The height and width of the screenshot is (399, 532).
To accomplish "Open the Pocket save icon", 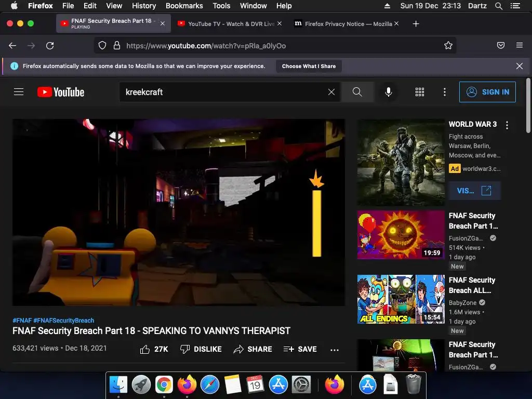I will tap(501, 45).
